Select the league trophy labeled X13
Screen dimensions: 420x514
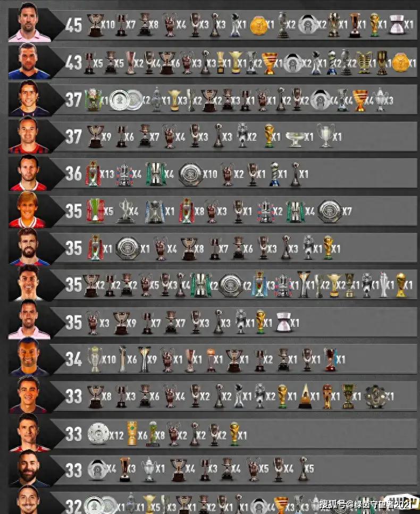click(93, 174)
